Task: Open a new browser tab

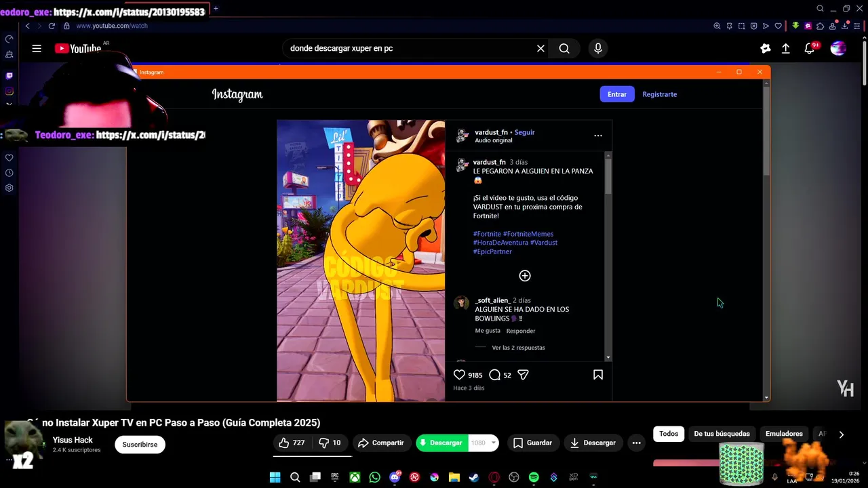Action: pos(216,9)
